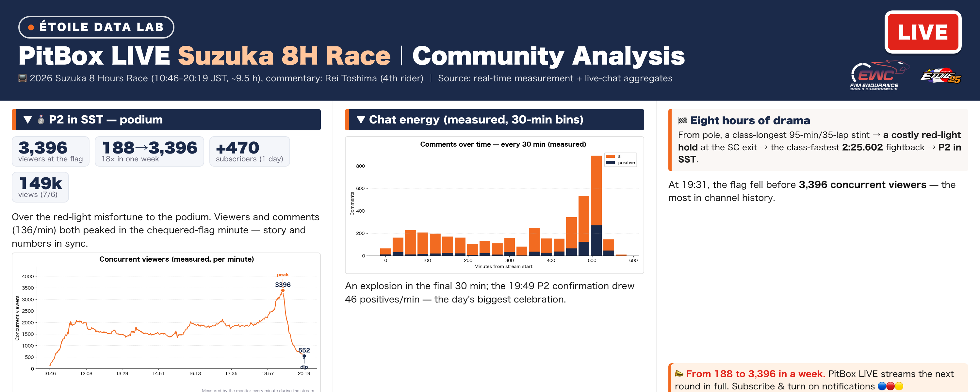Collapse the P2 in SST podium section
The height and width of the screenshot is (392, 980).
[x=28, y=120]
